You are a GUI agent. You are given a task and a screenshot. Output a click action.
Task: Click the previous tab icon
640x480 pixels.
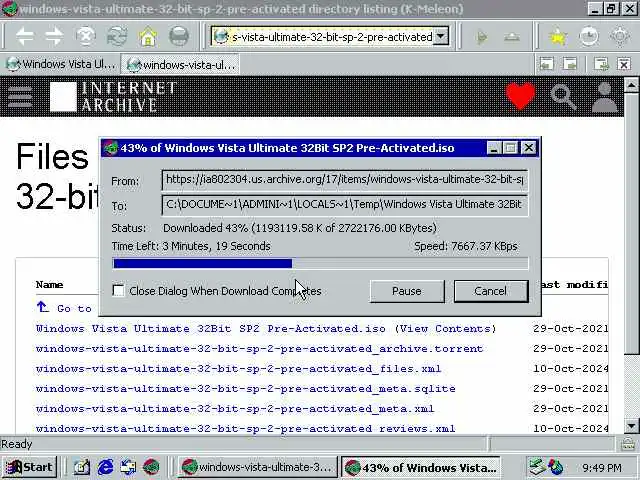coord(547,64)
